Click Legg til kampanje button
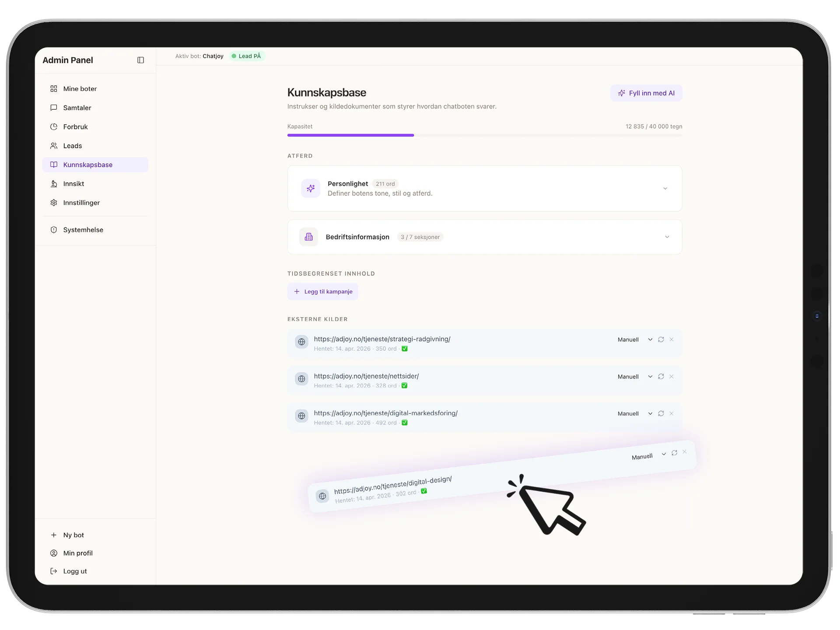Screen dimensions: 840x630 click(x=323, y=291)
